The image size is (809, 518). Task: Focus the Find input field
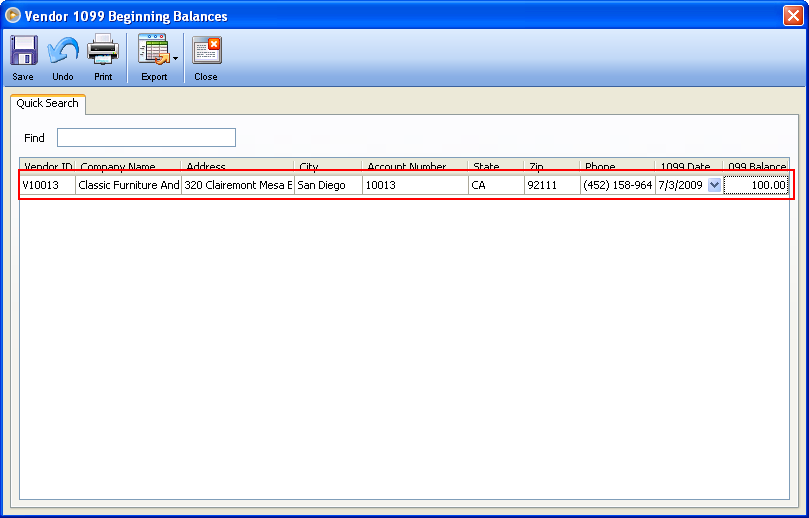point(146,138)
